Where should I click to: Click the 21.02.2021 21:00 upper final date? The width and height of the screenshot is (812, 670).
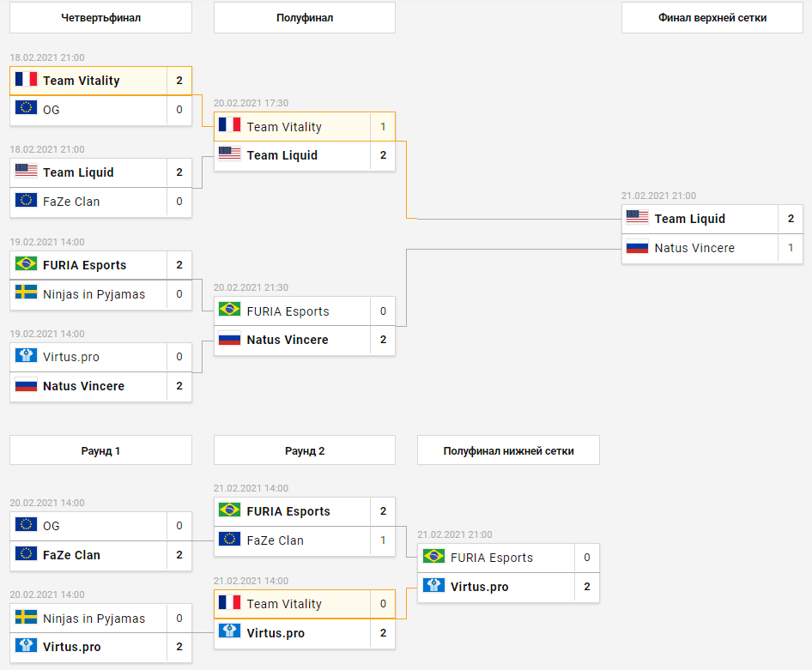(658, 196)
